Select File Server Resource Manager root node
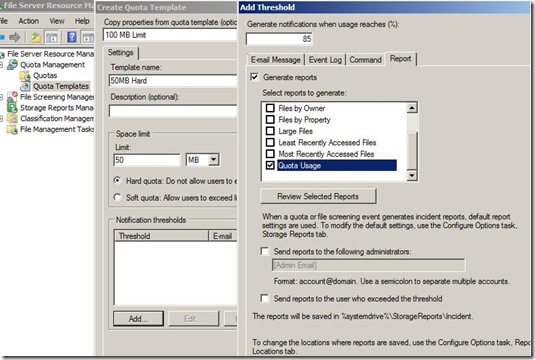 point(50,54)
